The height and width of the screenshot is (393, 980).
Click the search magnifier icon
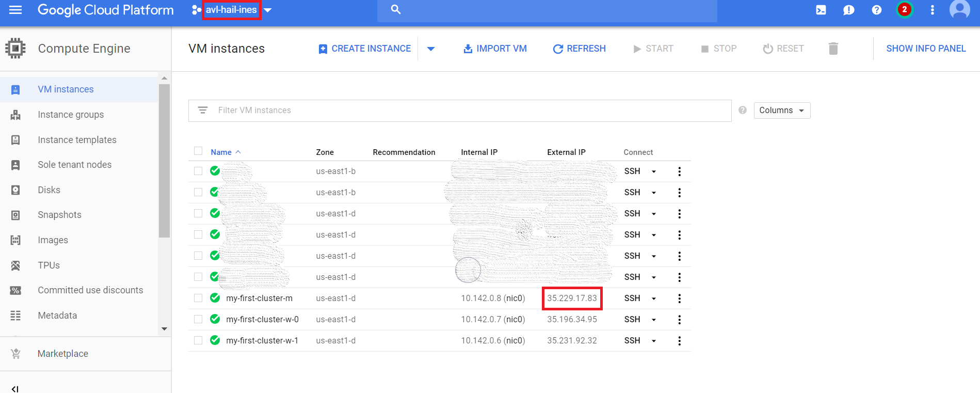[x=395, y=9]
